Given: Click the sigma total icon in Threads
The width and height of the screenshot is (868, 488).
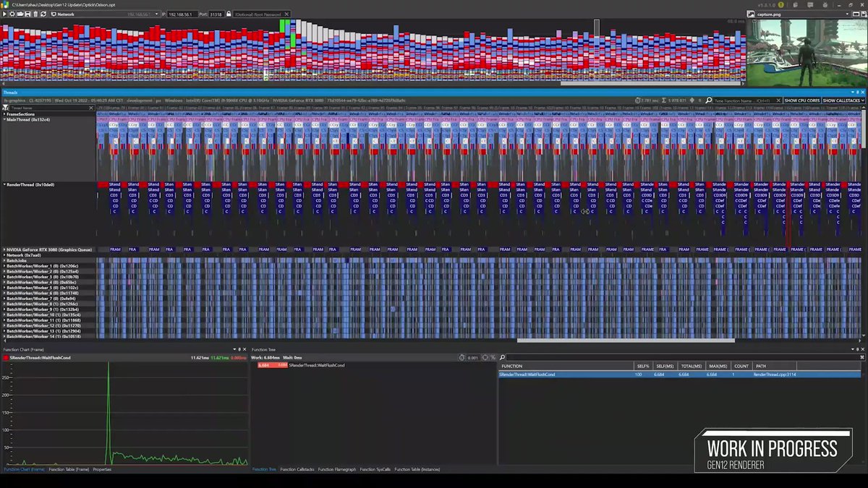Looking at the screenshot, I should [663, 100].
